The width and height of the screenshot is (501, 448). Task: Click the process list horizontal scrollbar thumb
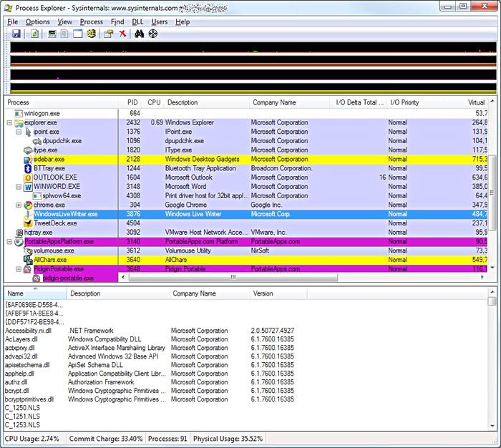(233, 277)
